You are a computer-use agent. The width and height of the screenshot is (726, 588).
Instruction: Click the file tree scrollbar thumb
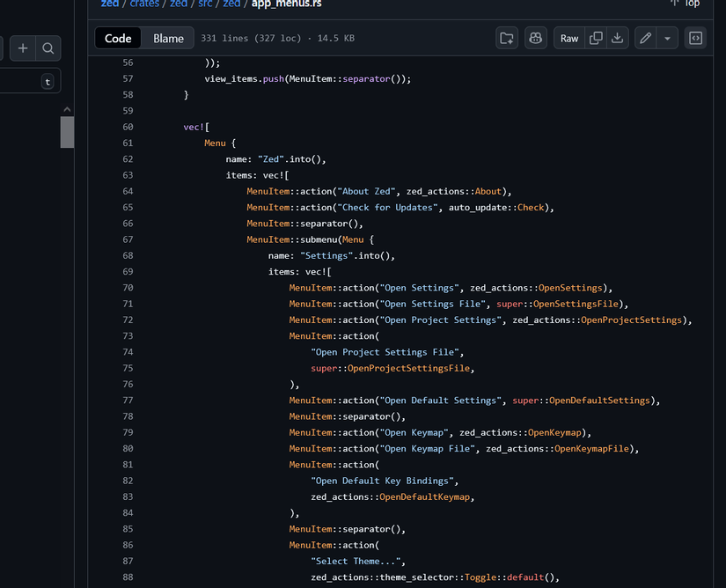[x=67, y=131]
